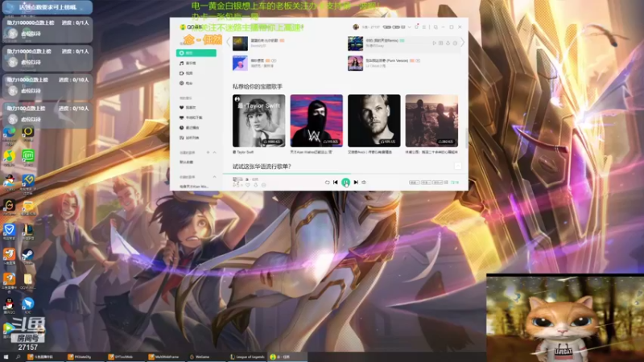This screenshot has height=362, width=644.
Task: Toggle the loop playback mode icon
Action: [327, 183]
